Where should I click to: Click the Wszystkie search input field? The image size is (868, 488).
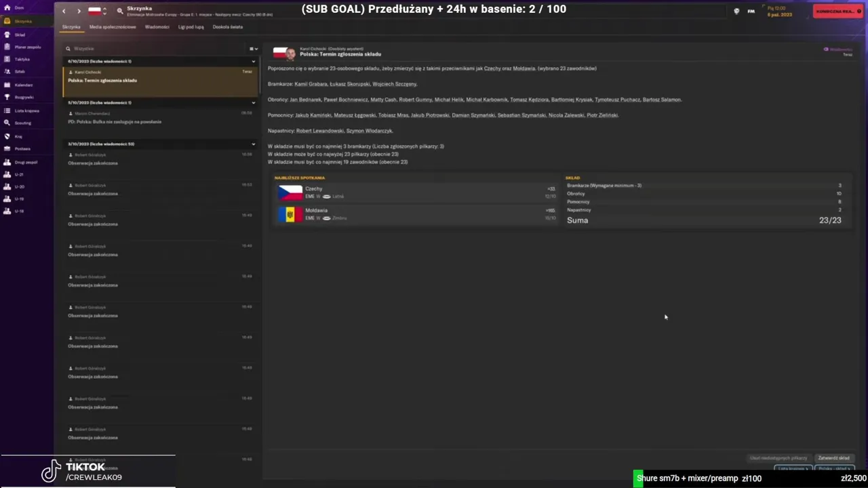(156, 49)
